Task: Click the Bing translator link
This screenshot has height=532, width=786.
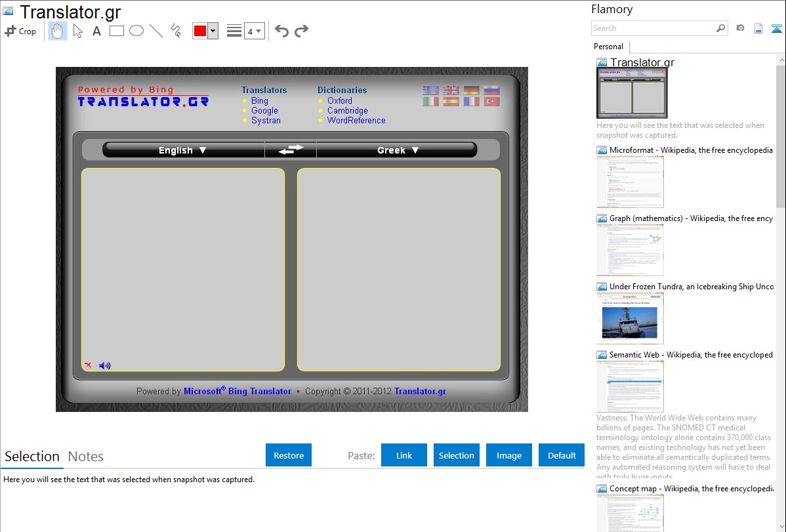Action: point(260,100)
